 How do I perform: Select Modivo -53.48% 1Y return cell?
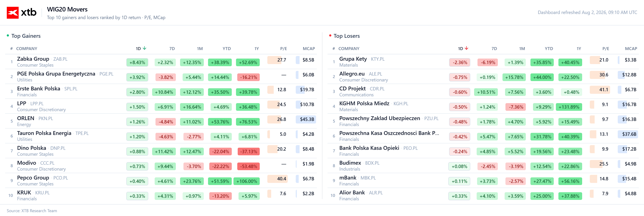point(248,166)
